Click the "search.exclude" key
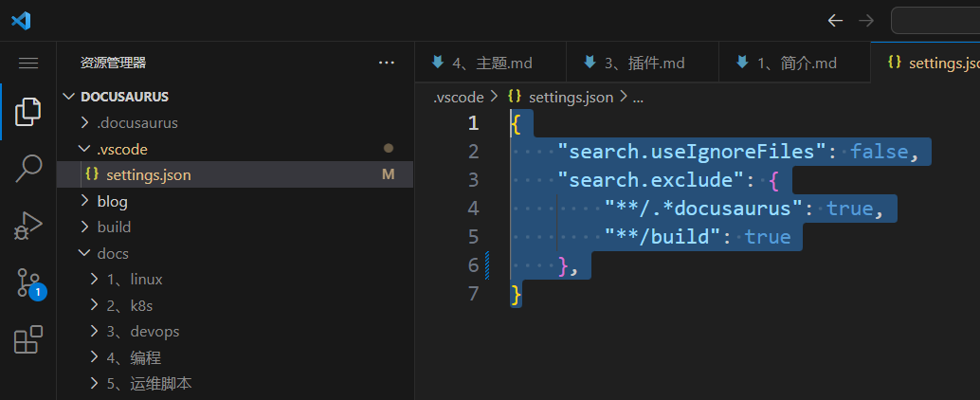The image size is (980, 400). click(652, 181)
